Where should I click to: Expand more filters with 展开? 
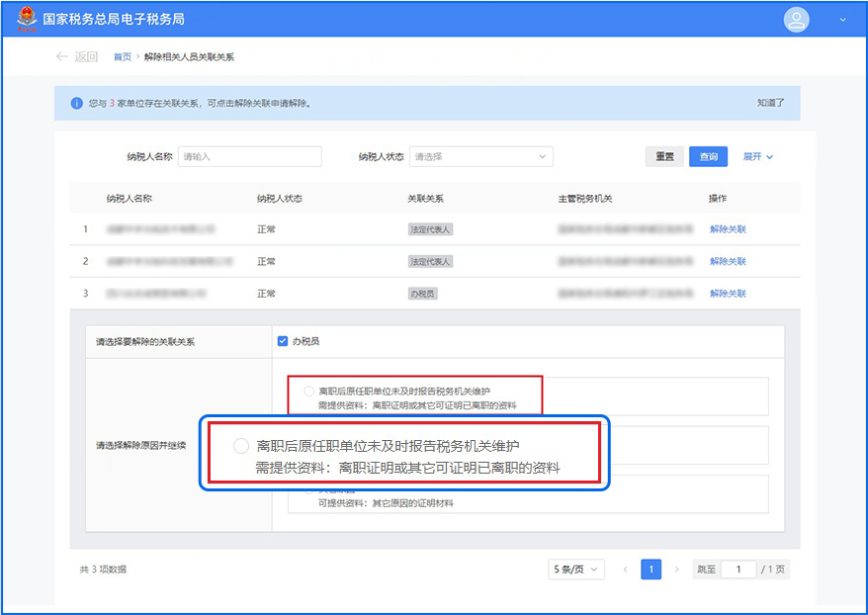pos(757,156)
